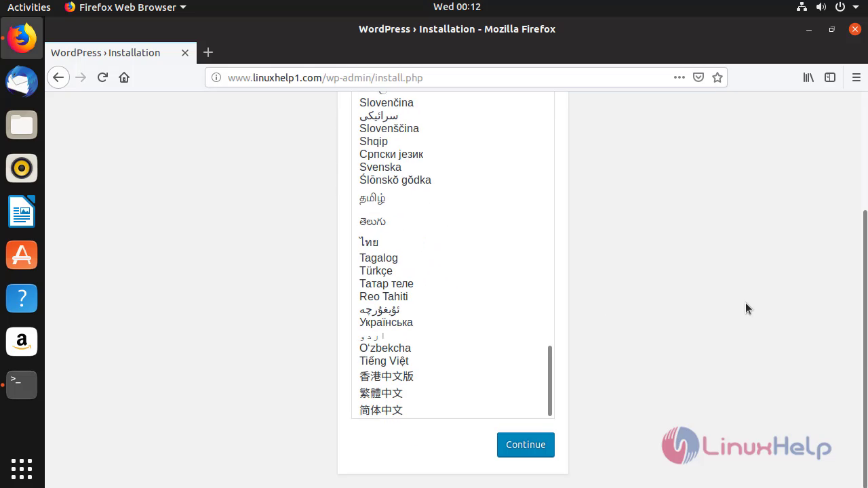Select ไทย language

point(369,242)
